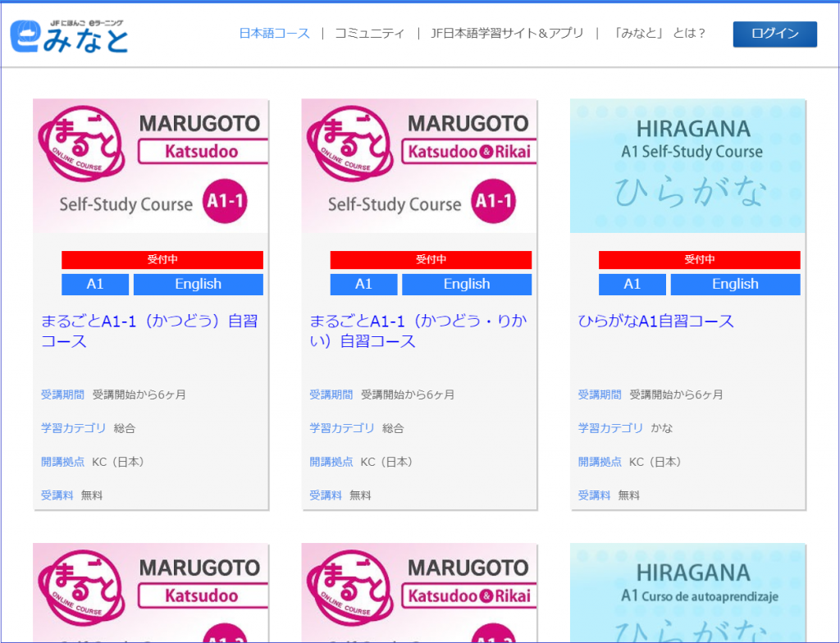
Task: Open the HIRAGANA Curso de autoaprendizaje banner
Action: tap(687, 592)
